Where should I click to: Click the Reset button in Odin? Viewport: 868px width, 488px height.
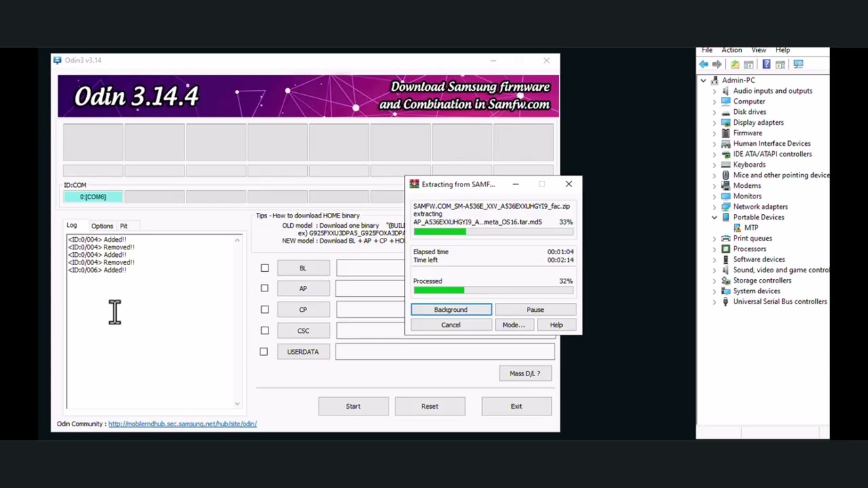[x=429, y=406]
